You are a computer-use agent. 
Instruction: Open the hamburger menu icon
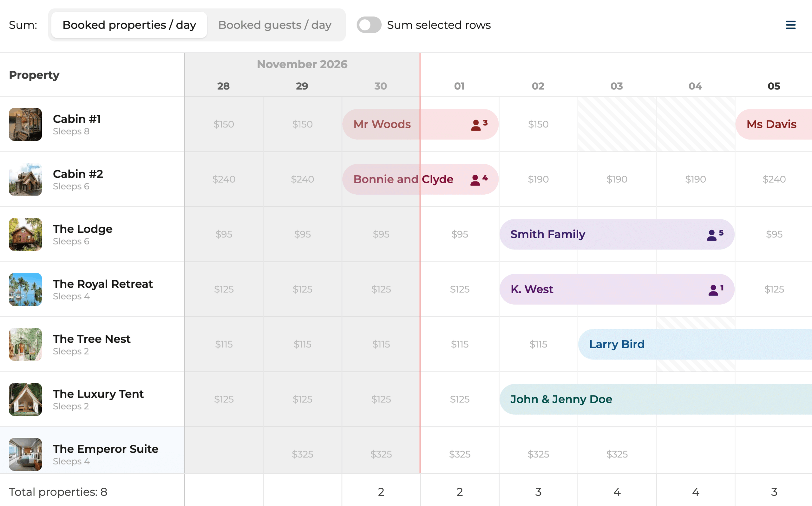tap(790, 25)
